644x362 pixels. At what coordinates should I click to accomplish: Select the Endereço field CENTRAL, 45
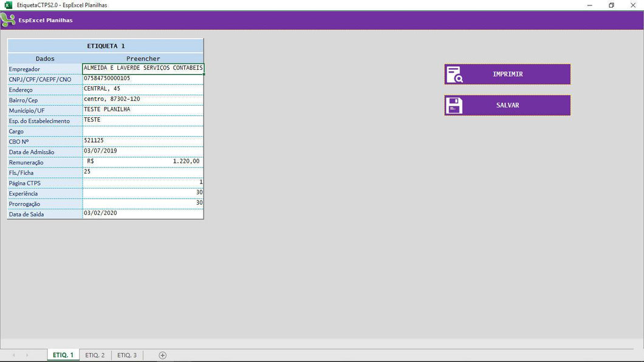[x=143, y=89]
